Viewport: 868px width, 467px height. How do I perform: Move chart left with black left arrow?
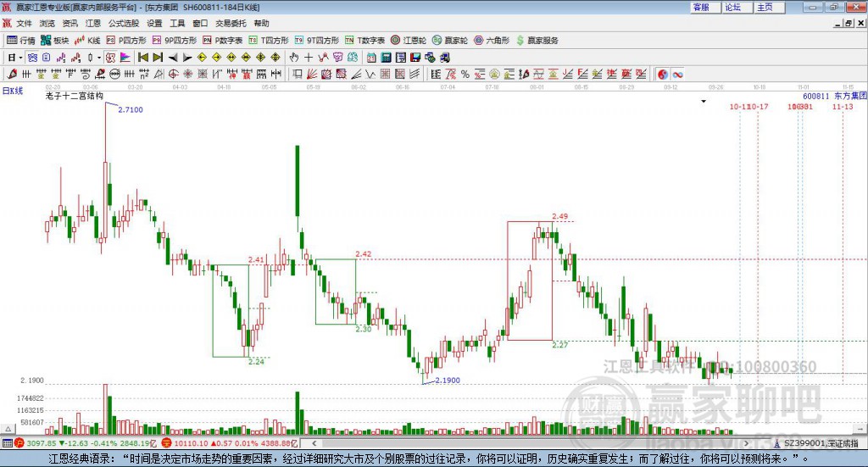click(173, 58)
